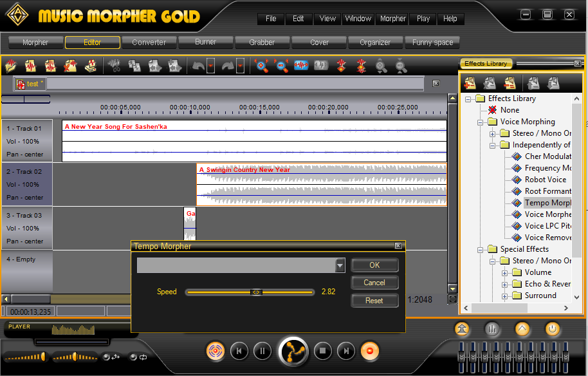Switch to the Converter tab

coord(149,42)
